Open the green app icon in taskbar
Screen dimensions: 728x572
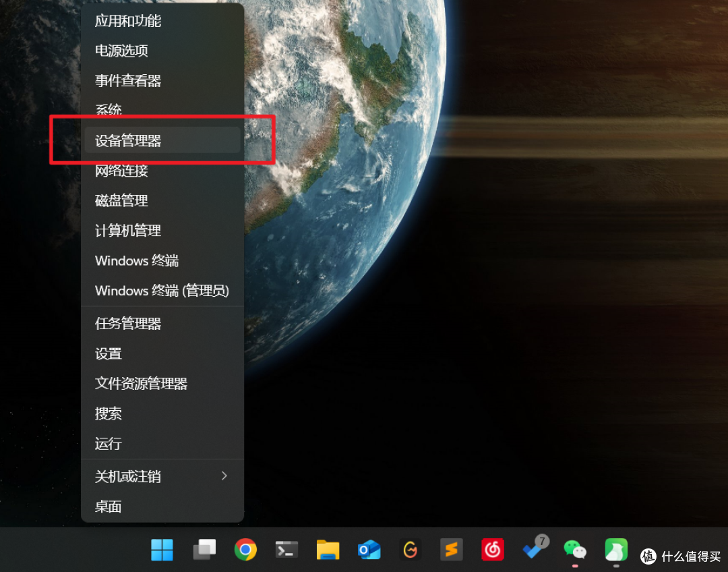[x=616, y=550]
